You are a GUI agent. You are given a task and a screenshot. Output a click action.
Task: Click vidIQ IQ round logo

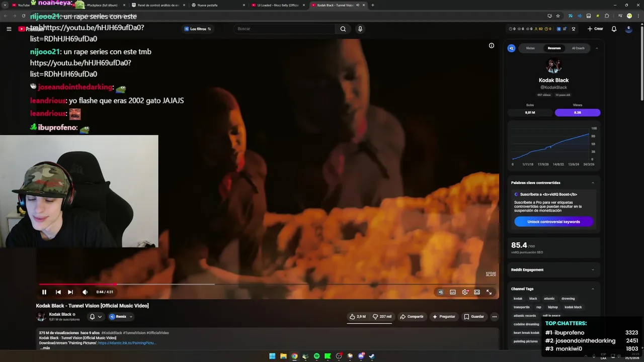(x=511, y=48)
